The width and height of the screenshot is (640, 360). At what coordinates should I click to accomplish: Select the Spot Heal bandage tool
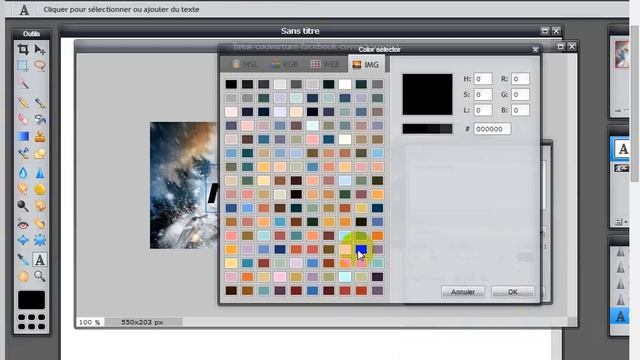coord(40,224)
